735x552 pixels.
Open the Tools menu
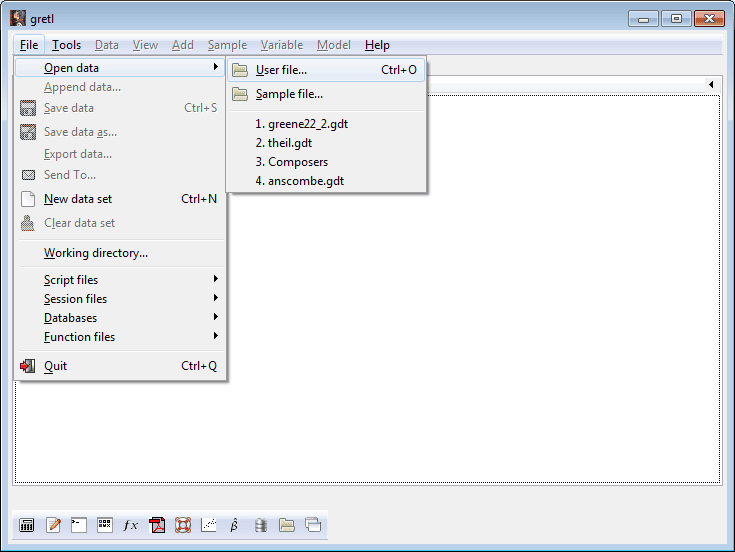point(66,45)
